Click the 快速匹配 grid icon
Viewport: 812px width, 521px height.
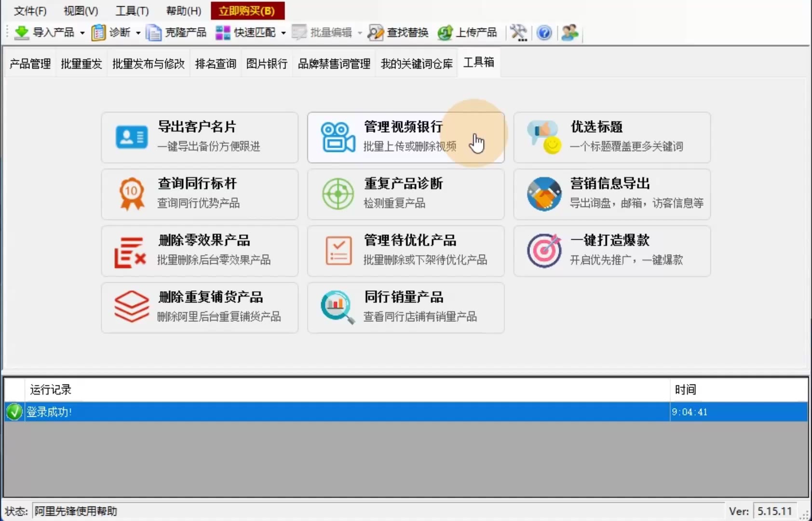[x=223, y=32]
